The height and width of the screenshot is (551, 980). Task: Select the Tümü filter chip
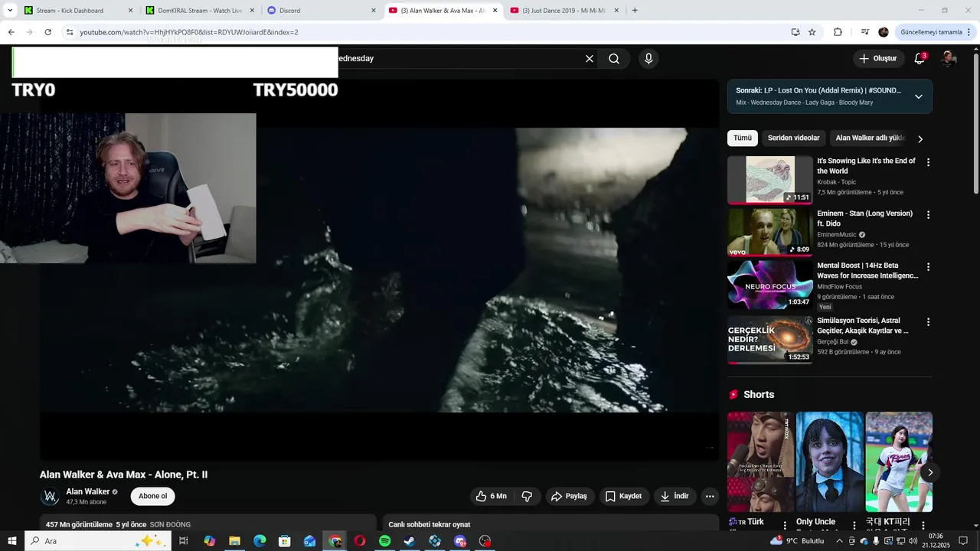743,139
